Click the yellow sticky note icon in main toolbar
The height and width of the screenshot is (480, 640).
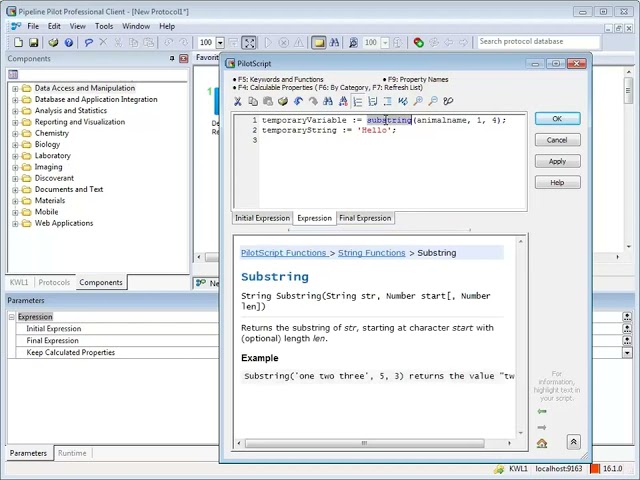pos(319,42)
